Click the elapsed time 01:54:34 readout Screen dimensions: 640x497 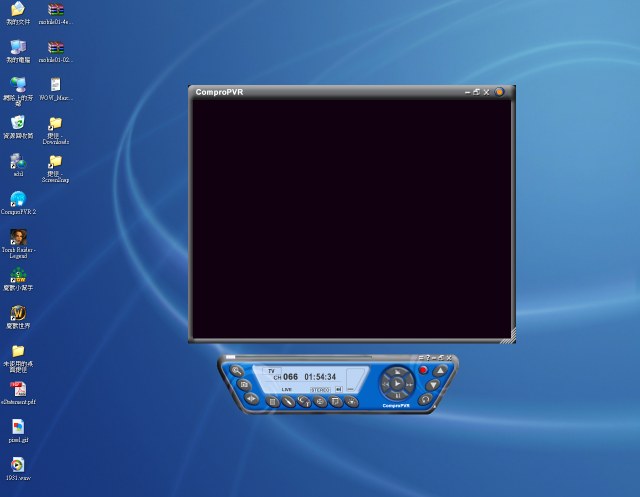point(320,377)
